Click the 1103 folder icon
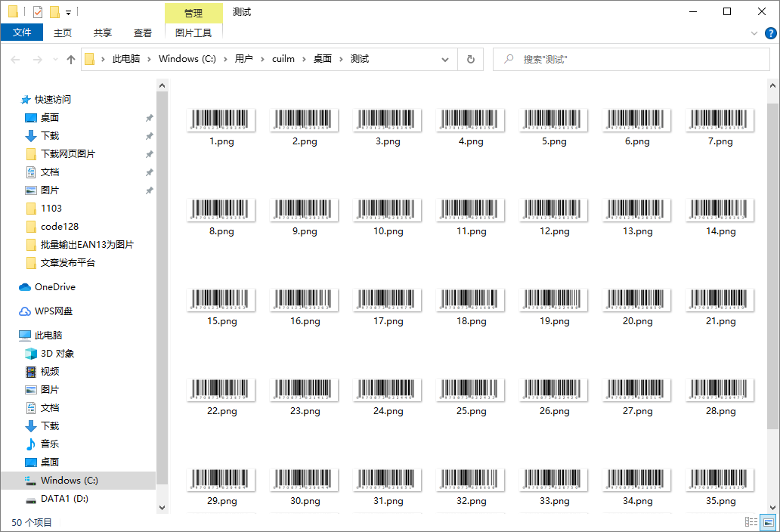The image size is (780, 532). click(x=31, y=209)
